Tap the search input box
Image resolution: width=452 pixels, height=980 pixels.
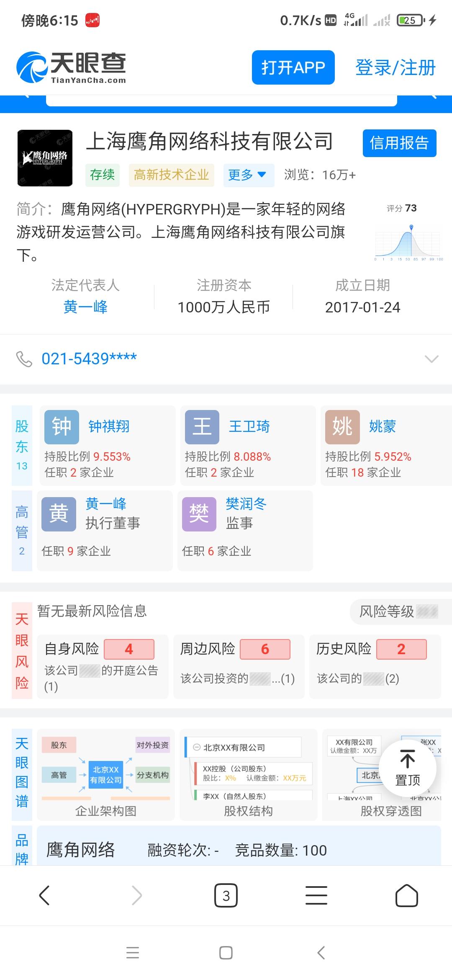point(221,101)
